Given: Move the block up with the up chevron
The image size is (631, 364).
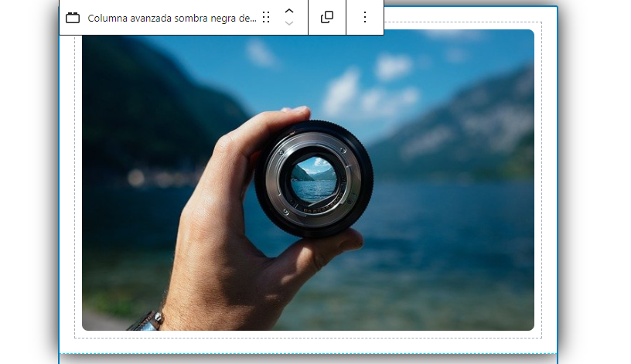Looking at the screenshot, I should [289, 11].
